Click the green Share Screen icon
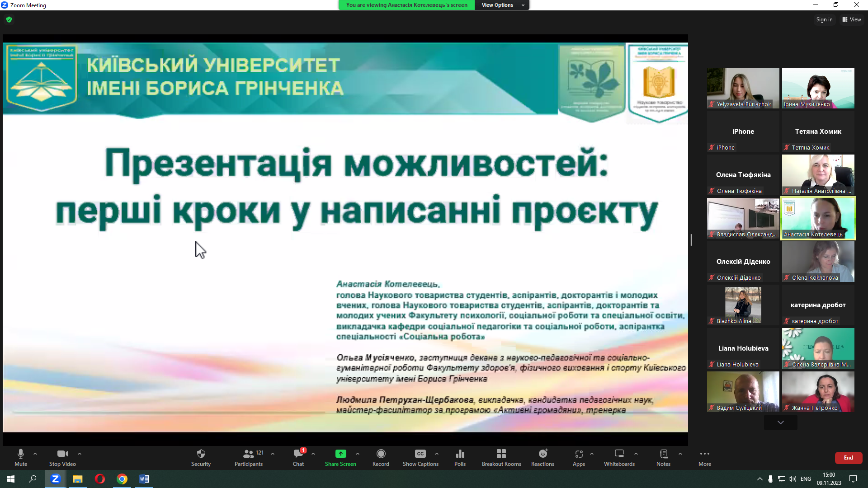868x488 pixels. coord(340,454)
